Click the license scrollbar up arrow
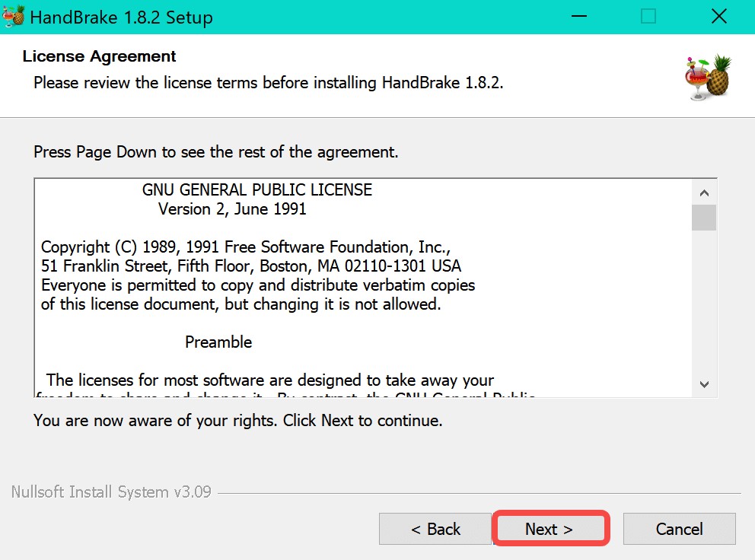 coord(704,193)
